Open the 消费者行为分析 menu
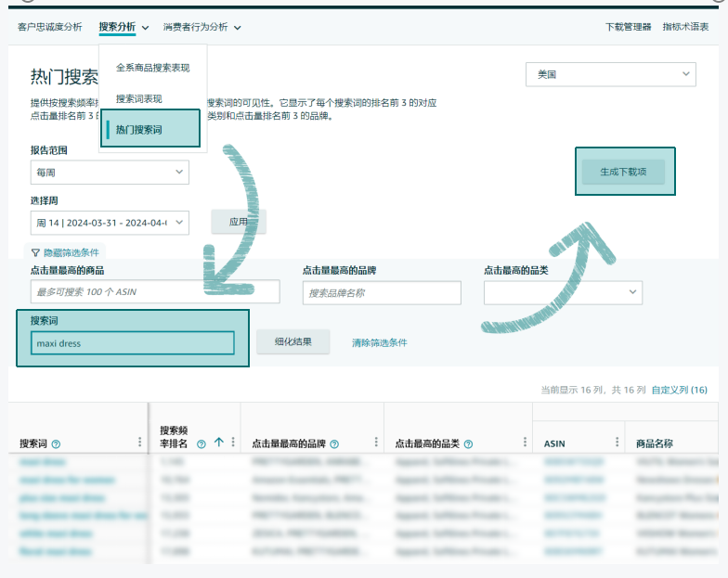The image size is (728, 578). click(x=201, y=28)
